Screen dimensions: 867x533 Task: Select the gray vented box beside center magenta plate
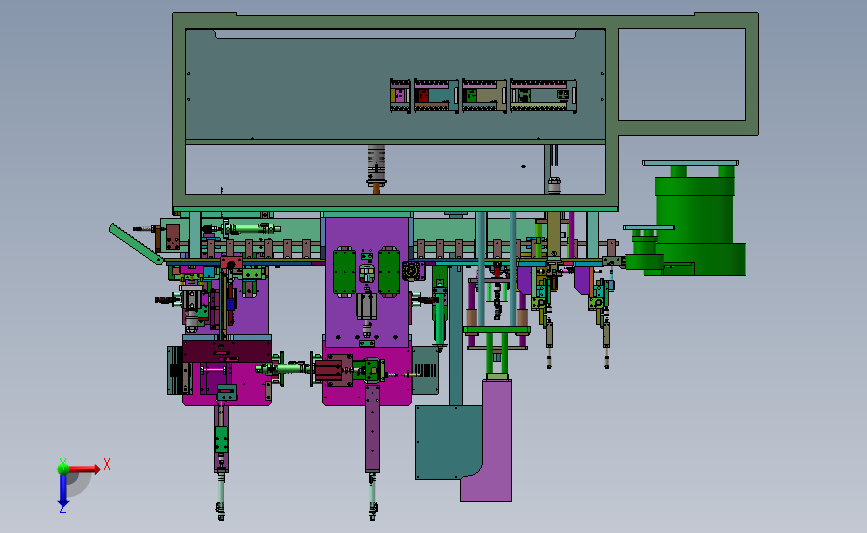tap(425, 370)
